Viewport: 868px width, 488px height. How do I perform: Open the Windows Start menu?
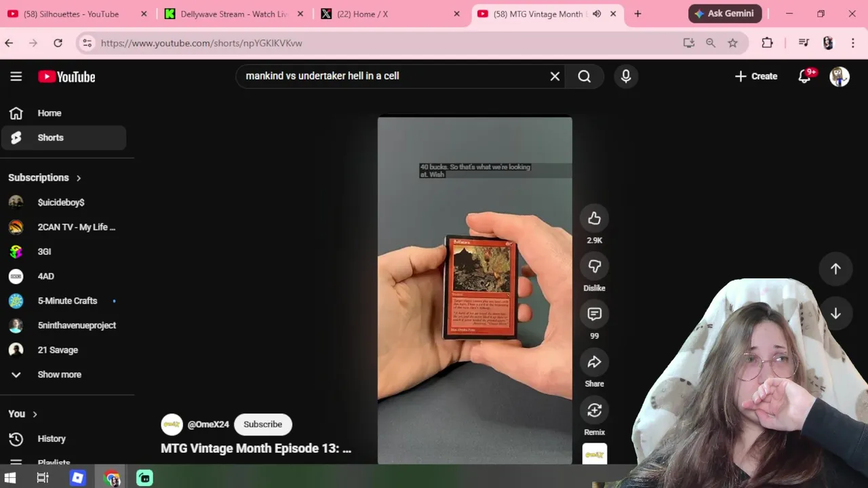click(x=9, y=478)
